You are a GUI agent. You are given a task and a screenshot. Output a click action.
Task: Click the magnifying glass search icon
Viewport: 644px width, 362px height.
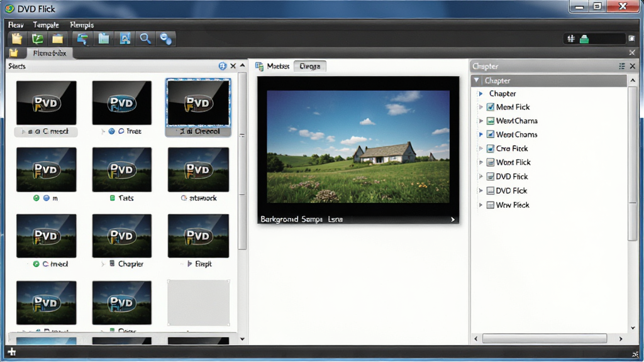[x=145, y=38]
